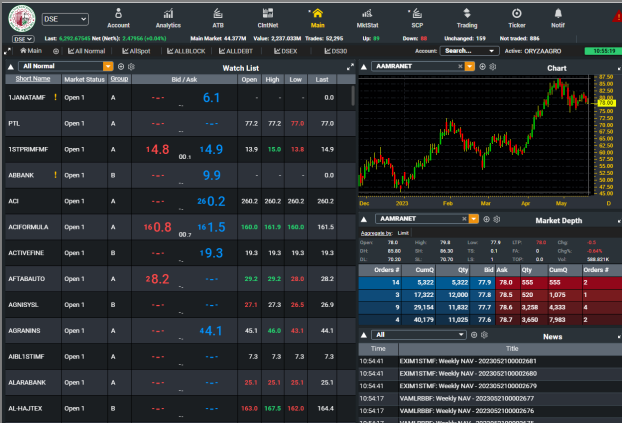Click the Account Search field
The image size is (622, 423).
point(469,50)
